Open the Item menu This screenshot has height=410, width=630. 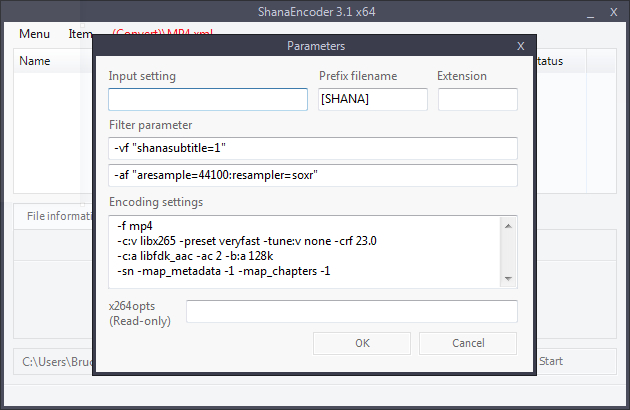pos(80,33)
